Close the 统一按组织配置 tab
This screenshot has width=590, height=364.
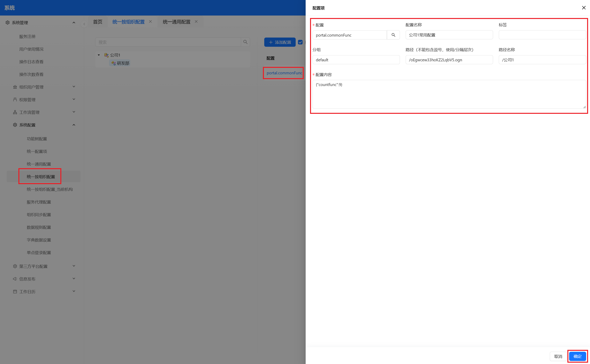point(150,21)
